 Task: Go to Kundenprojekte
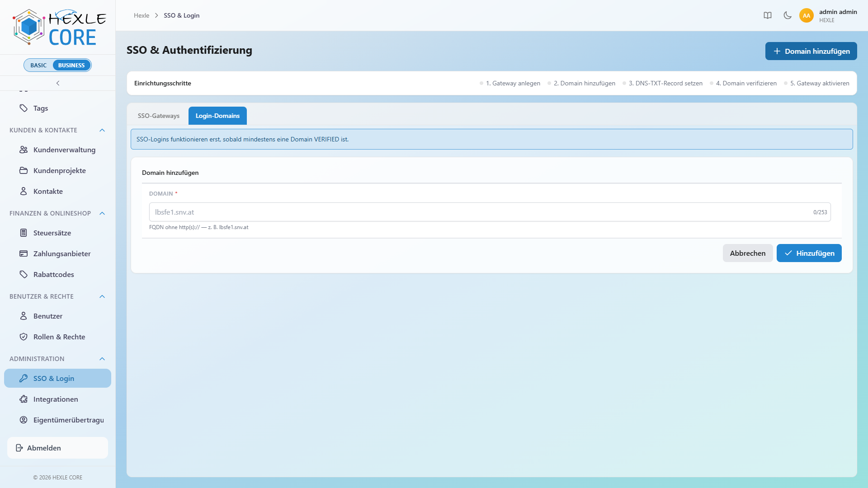tap(57, 170)
